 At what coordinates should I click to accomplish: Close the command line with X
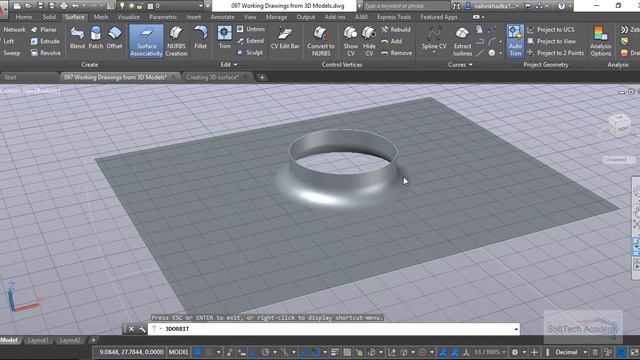click(x=131, y=329)
